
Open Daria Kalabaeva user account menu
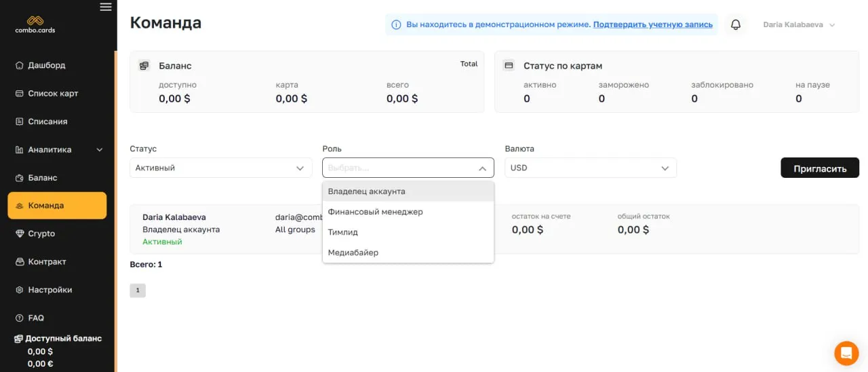tap(798, 24)
